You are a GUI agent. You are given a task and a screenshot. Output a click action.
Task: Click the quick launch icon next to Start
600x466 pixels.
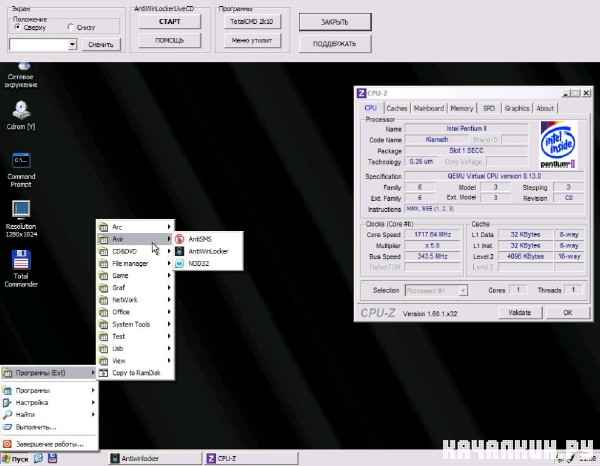38,458
